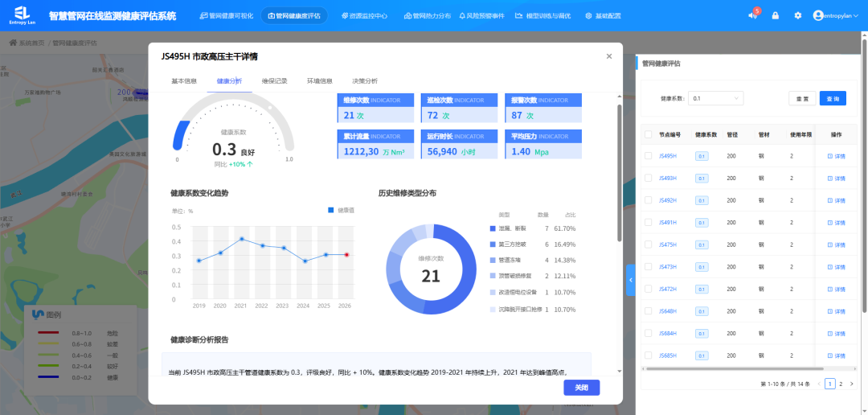
Task: Close the JS495H detail dialog with X
Action: pos(609,56)
